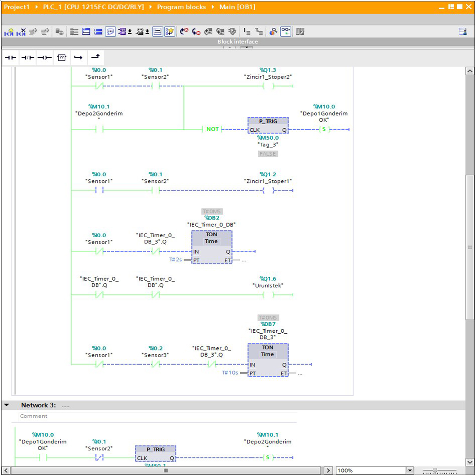This screenshot has width=476, height=476.
Task: Click the open branch icon
Action: 78,58
